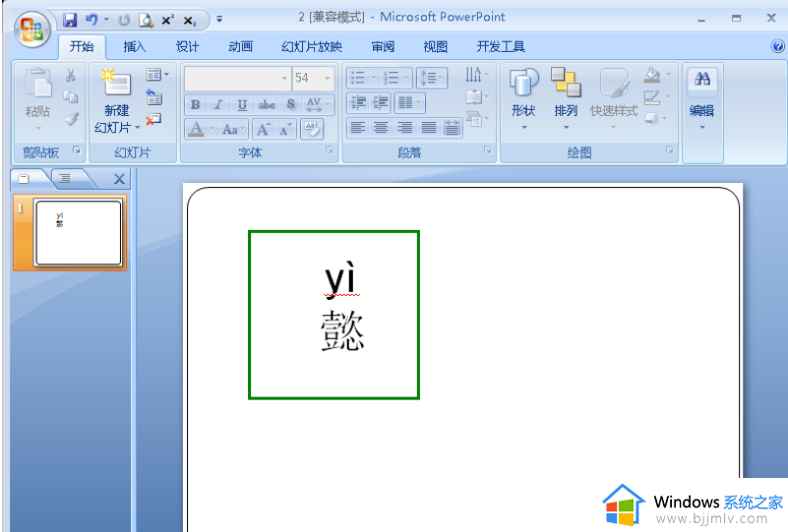
Task: Open PowerPoint help
Action: (x=777, y=47)
